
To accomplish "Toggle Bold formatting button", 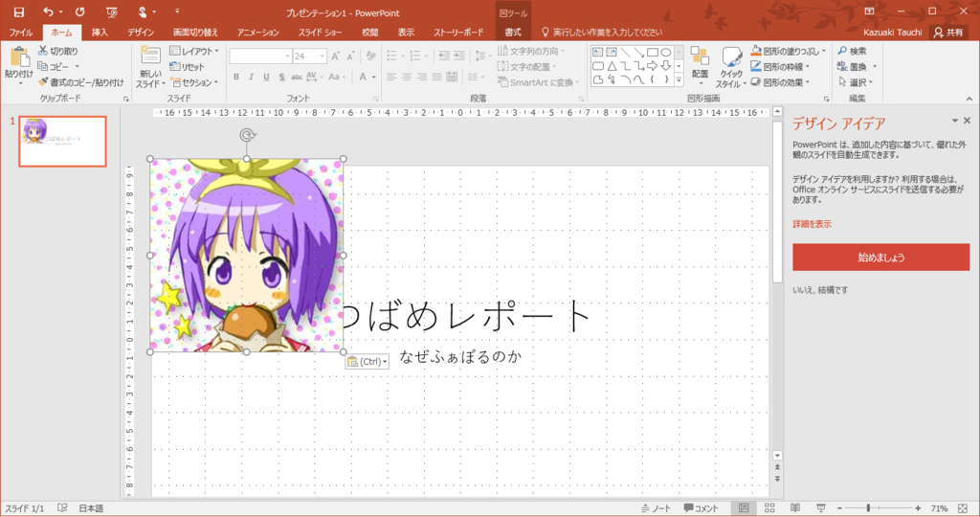I will pos(236,77).
